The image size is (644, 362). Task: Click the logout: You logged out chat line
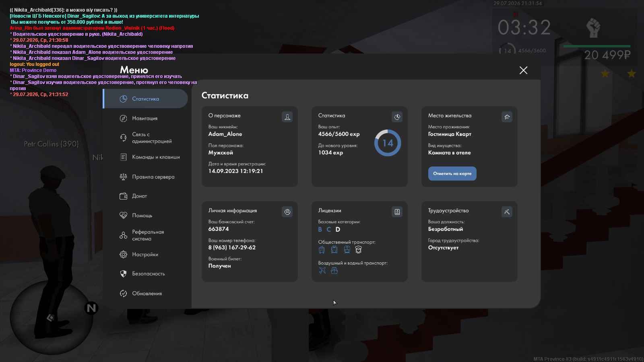[x=34, y=64]
